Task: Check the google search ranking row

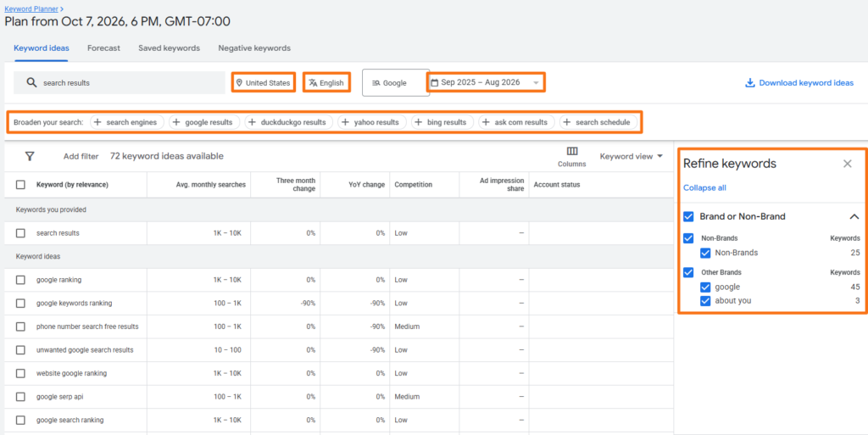Action: (x=20, y=420)
